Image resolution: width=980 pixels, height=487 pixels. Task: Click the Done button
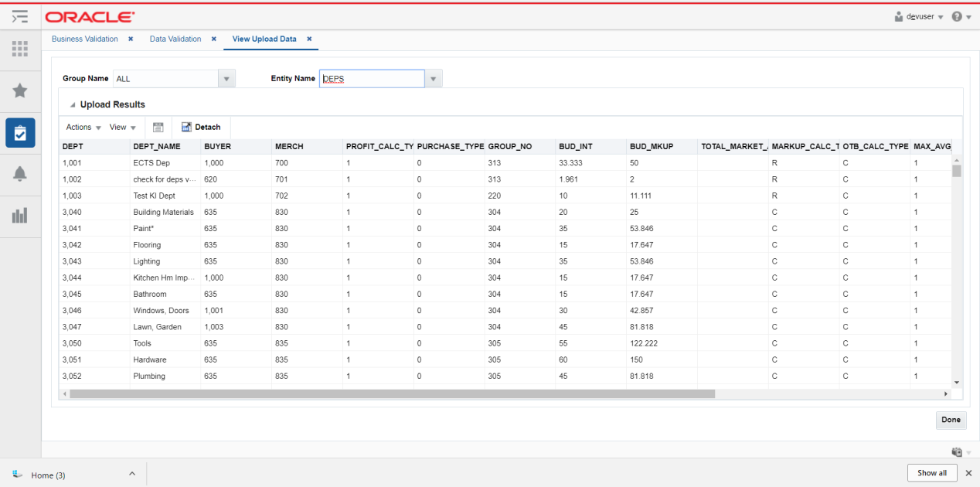951,420
